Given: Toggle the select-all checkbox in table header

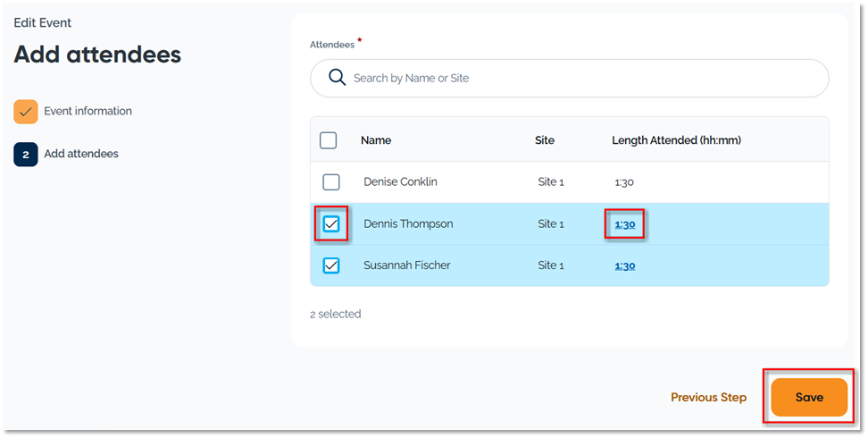Looking at the screenshot, I should tap(329, 140).
